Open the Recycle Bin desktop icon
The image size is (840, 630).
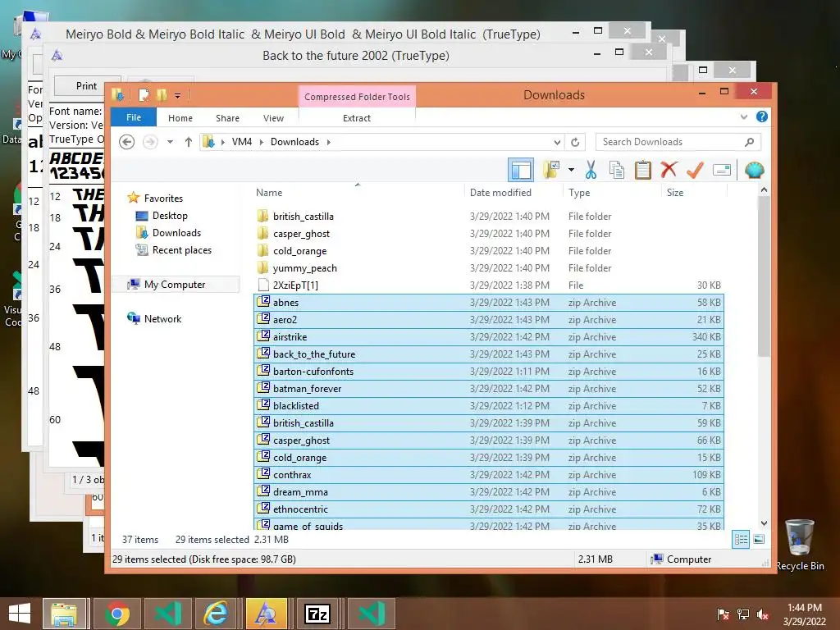click(799, 546)
